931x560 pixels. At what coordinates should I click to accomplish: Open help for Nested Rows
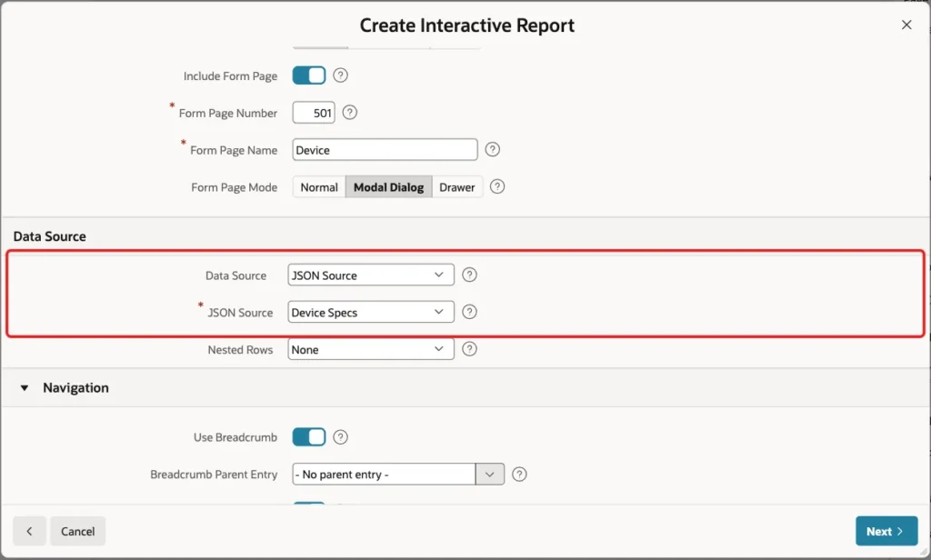click(x=469, y=349)
